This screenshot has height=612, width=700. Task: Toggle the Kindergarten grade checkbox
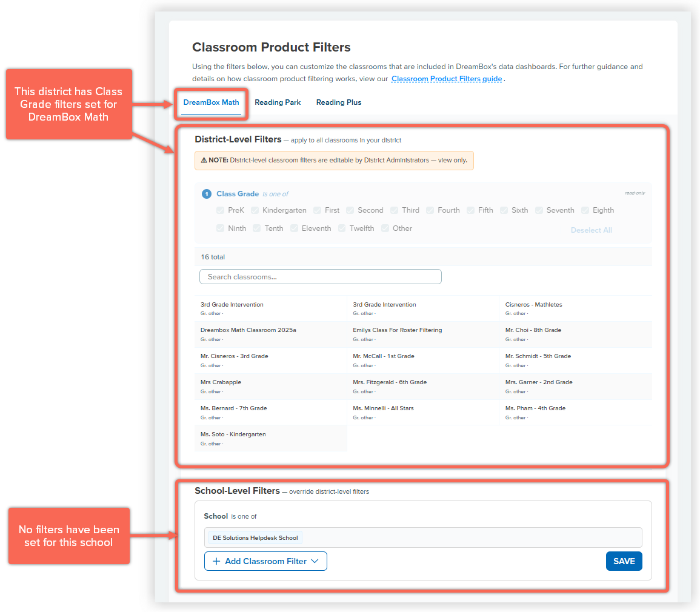[x=255, y=210]
